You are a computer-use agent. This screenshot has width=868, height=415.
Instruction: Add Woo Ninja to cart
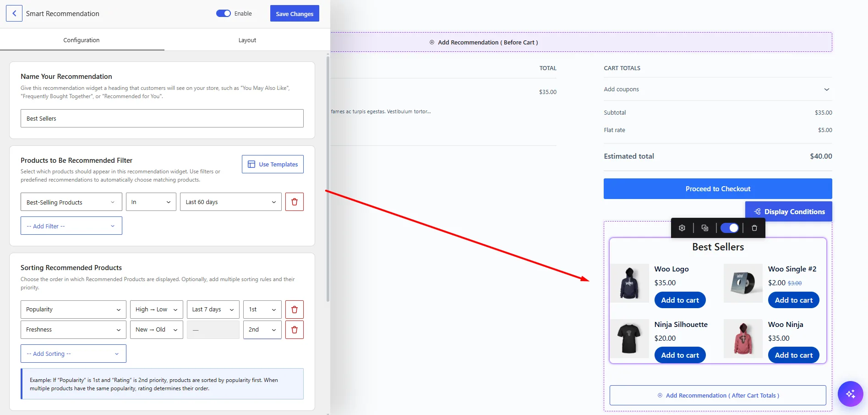[794, 355]
